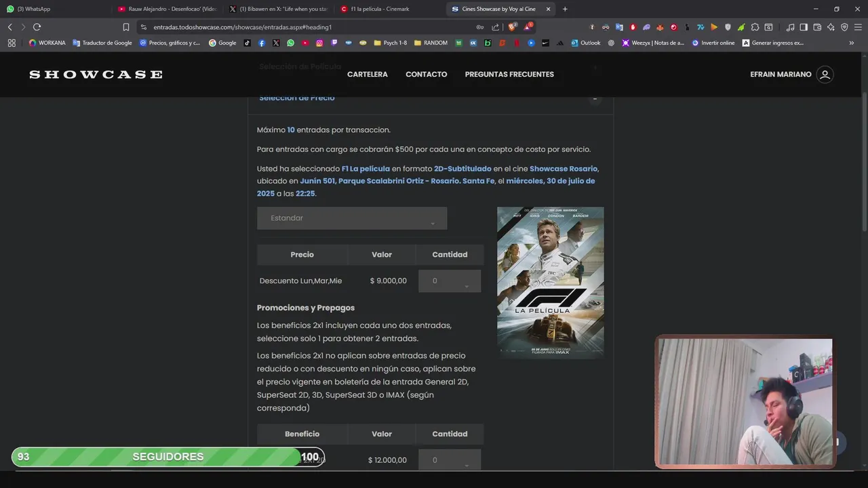Open the YouTube bookmark icon

click(x=305, y=43)
